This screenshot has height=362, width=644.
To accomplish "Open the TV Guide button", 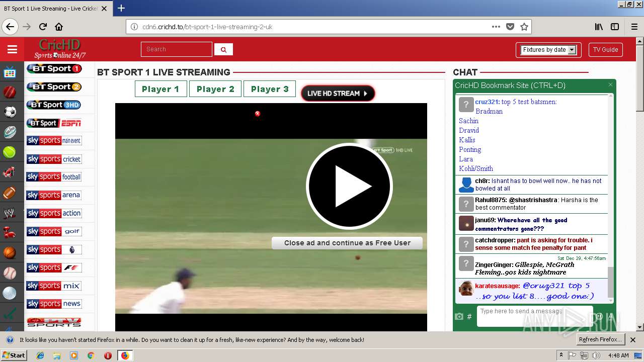I will 605,50.
